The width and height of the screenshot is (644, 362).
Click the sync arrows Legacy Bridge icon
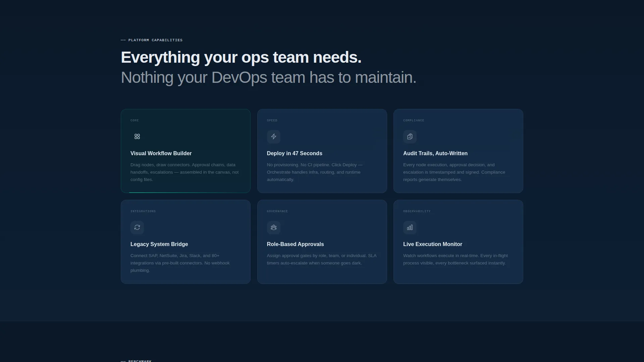coord(137,227)
